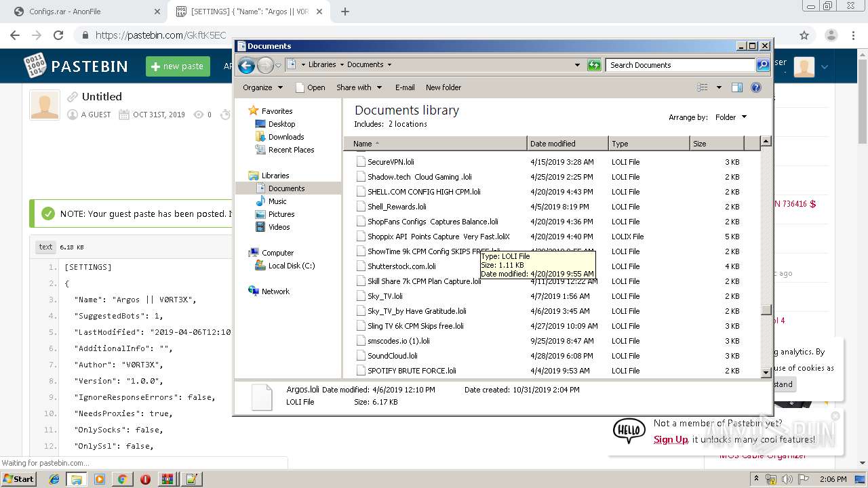Open the Organize dropdown menu

coord(262,87)
